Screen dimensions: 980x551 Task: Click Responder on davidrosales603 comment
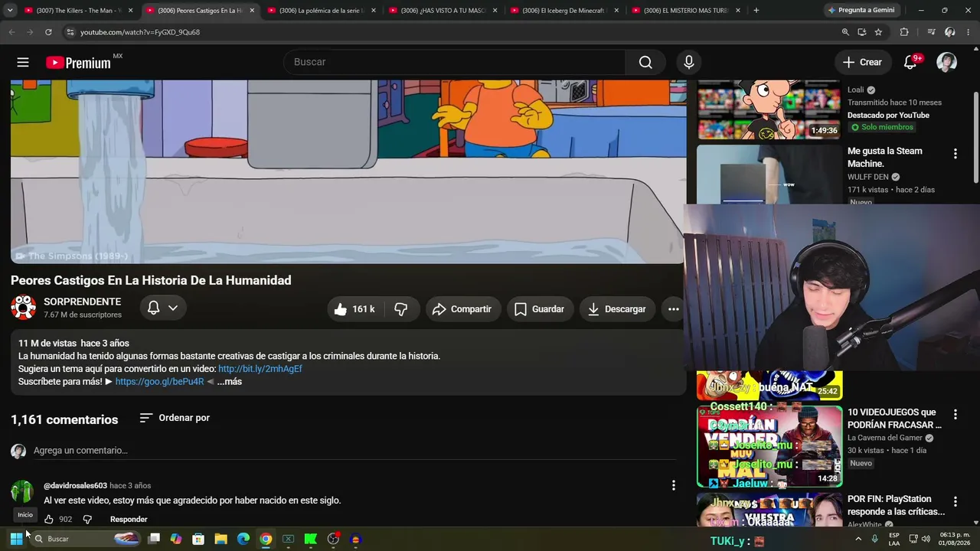point(129,519)
